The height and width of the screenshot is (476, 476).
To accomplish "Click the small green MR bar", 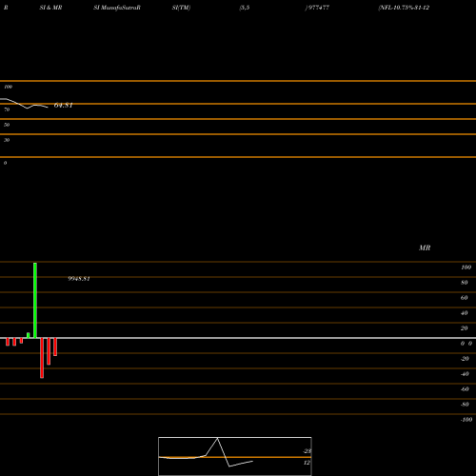I will coord(29,335).
